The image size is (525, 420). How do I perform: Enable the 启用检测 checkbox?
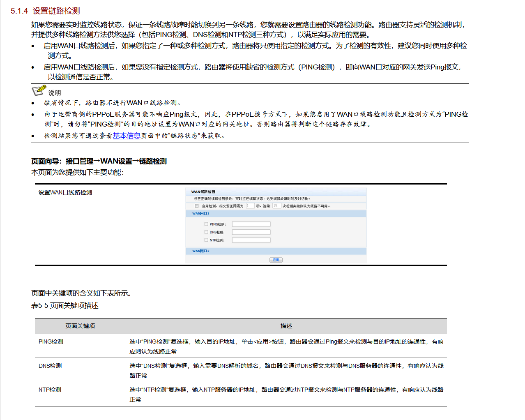(x=196, y=206)
